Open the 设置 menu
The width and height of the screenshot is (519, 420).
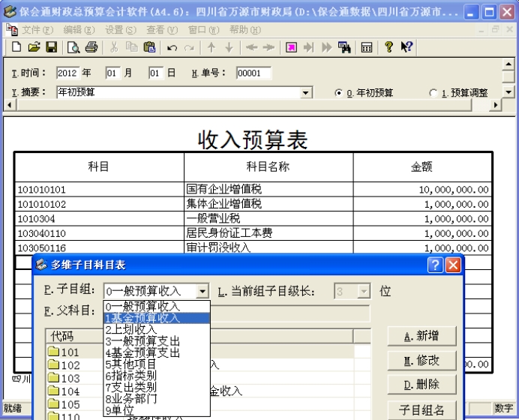click(120, 29)
